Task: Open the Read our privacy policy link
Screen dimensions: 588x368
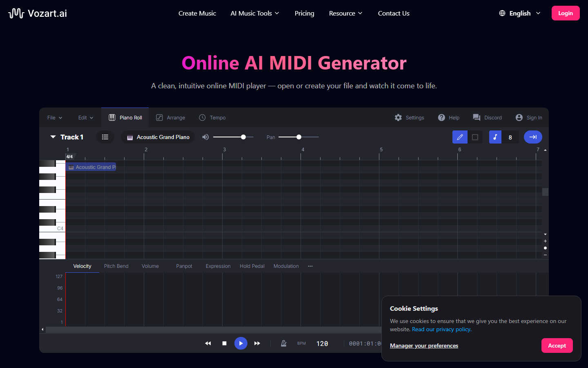Action: point(441,329)
